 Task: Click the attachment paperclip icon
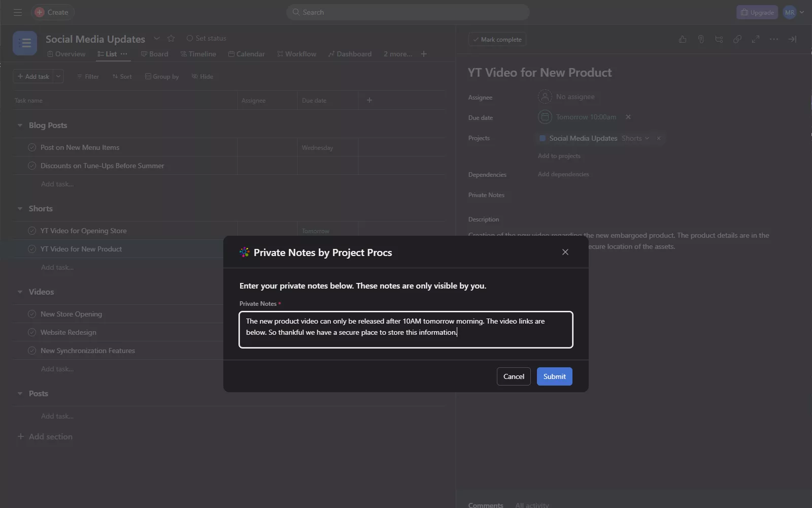pos(701,39)
